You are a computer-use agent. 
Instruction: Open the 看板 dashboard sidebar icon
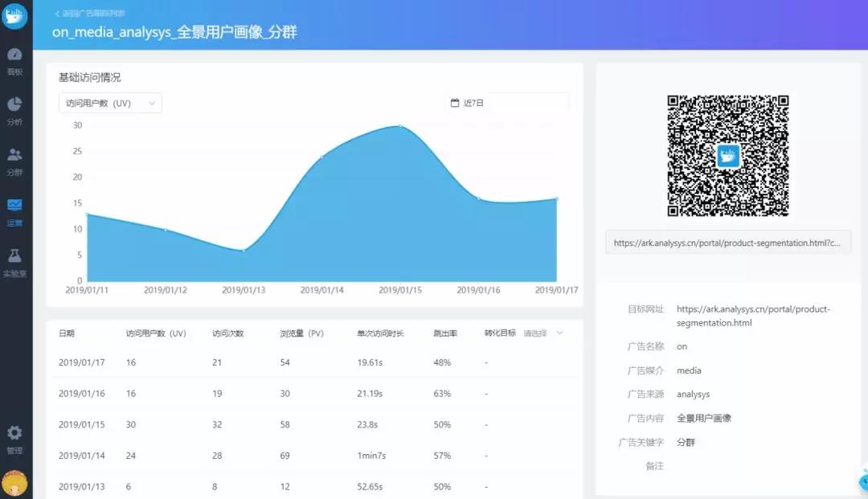pos(15,61)
